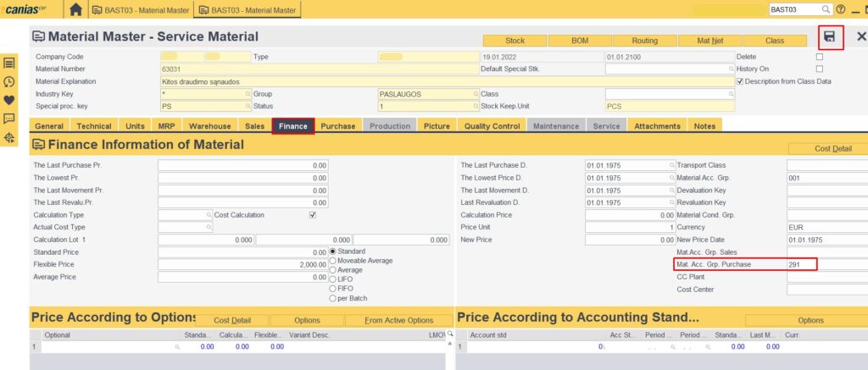Click the save disk icon
The height and width of the screenshot is (370, 868).
[x=830, y=37]
